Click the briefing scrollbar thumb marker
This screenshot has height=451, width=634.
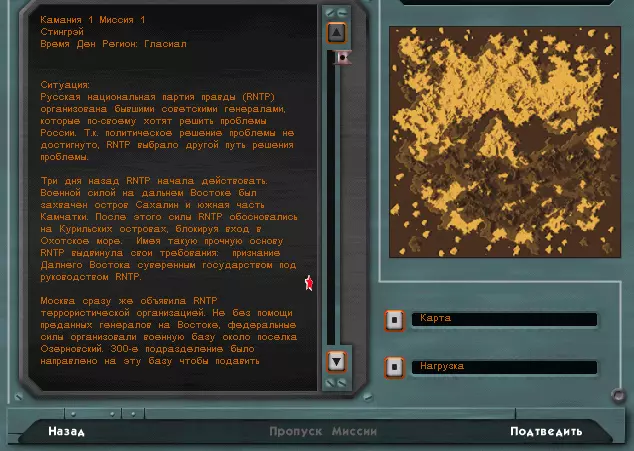pyautogui.click(x=343, y=57)
